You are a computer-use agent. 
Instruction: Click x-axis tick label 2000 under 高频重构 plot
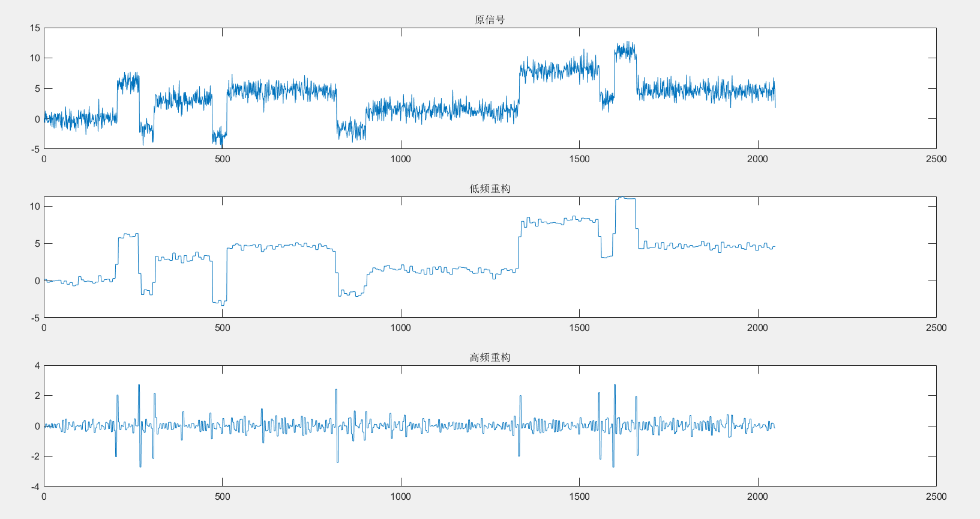coord(757,497)
